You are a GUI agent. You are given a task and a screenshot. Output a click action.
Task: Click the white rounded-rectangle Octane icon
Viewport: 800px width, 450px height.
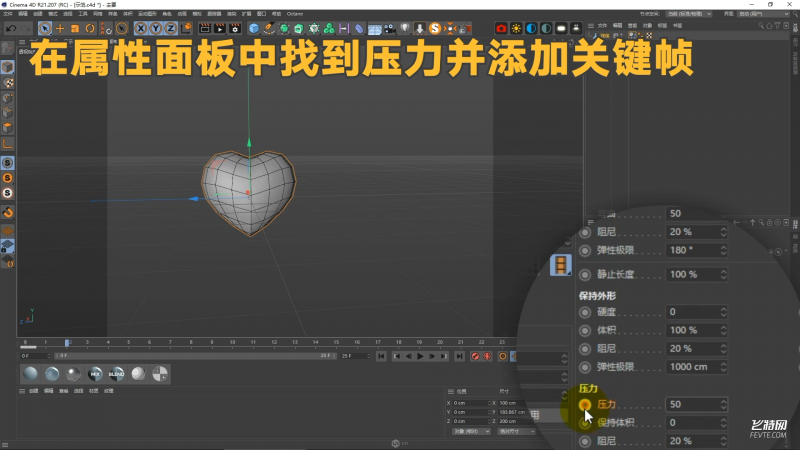561,29
